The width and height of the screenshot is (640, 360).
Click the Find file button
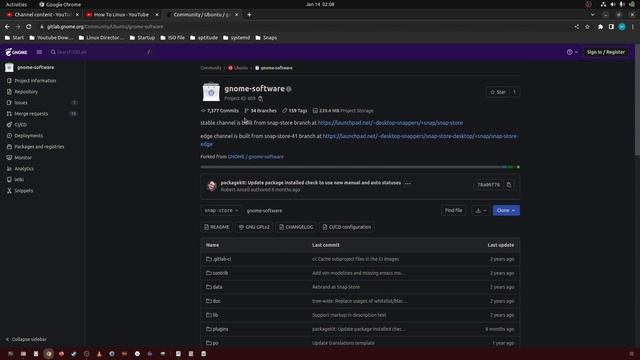(x=453, y=211)
